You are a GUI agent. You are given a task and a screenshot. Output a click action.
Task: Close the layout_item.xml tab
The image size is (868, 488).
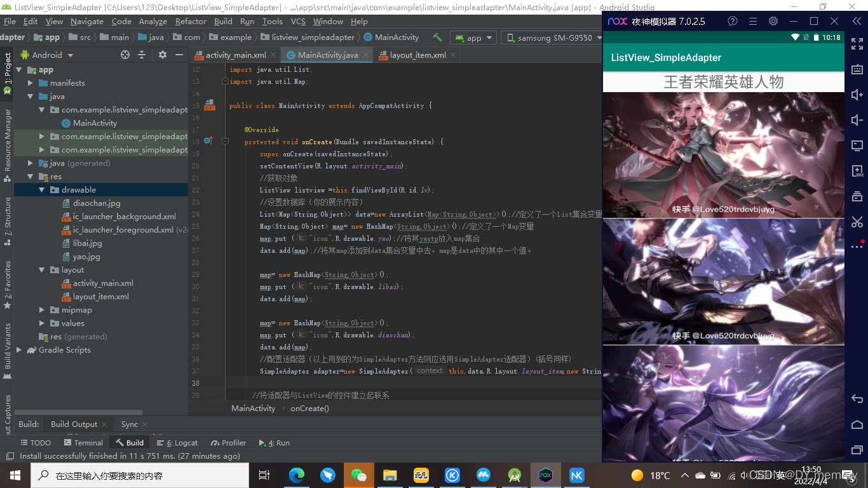(x=453, y=55)
